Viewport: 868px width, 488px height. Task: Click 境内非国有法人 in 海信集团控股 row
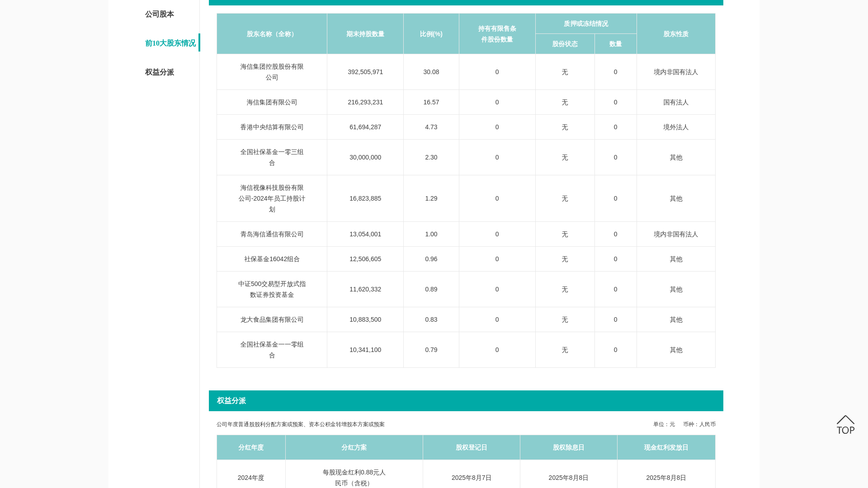tap(676, 72)
